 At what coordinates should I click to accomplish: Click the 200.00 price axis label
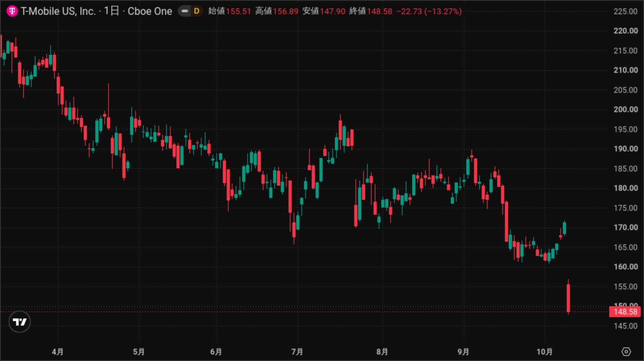(x=625, y=109)
